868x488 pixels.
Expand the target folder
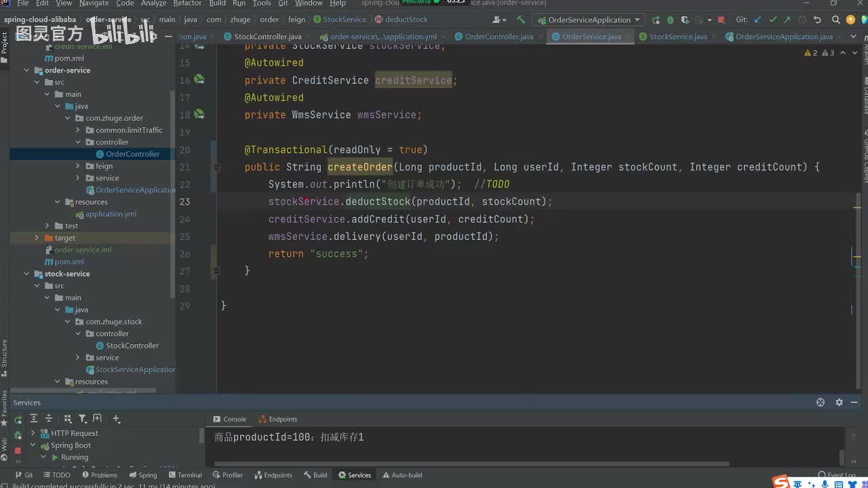pyautogui.click(x=37, y=238)
